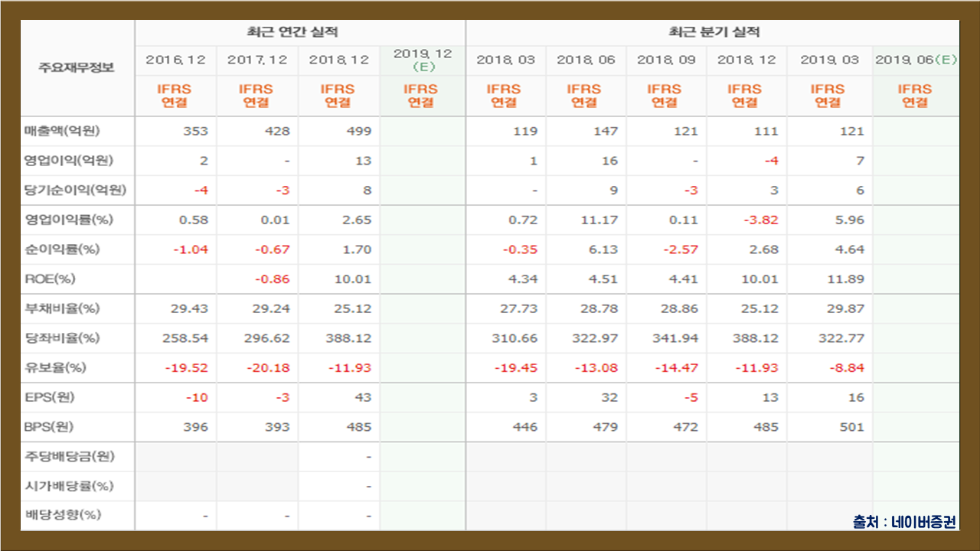The image size is (980, 551).
Task: Click the 43 EPS value
Action: [363, 398]
